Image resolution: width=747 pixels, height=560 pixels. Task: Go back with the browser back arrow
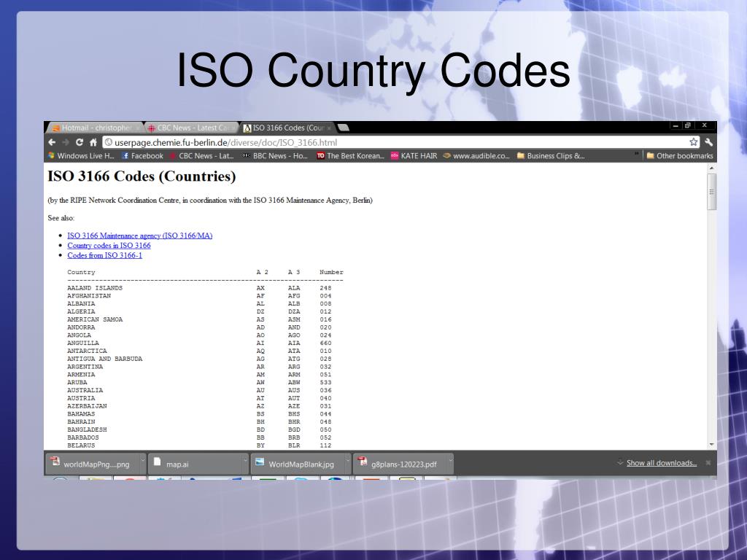coord(53,142)
